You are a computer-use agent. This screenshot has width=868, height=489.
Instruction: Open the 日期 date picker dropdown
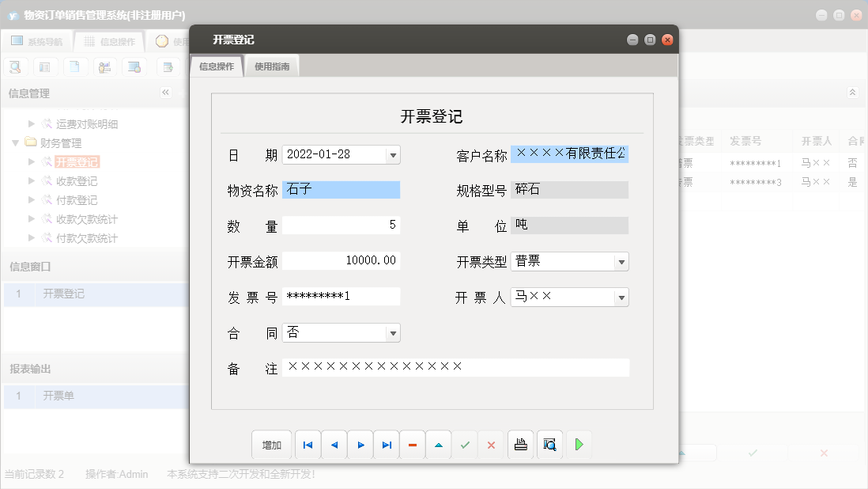392,155
